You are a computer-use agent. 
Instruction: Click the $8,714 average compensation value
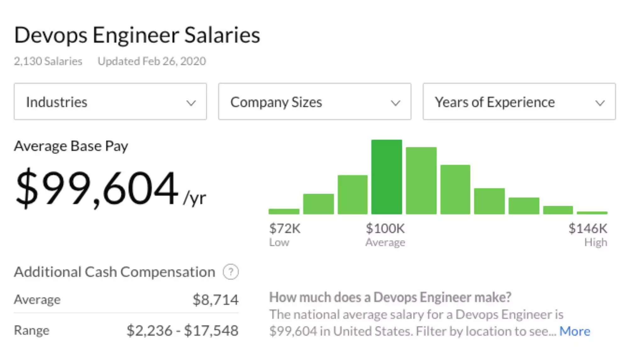click(x=215, y=299)
